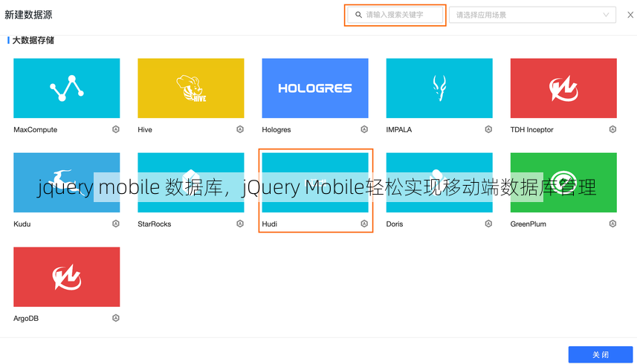Viewport: 637px width, 364px height.
Task: Click the hexagon icon beside IMPALA
Action: tap(489, 129)
